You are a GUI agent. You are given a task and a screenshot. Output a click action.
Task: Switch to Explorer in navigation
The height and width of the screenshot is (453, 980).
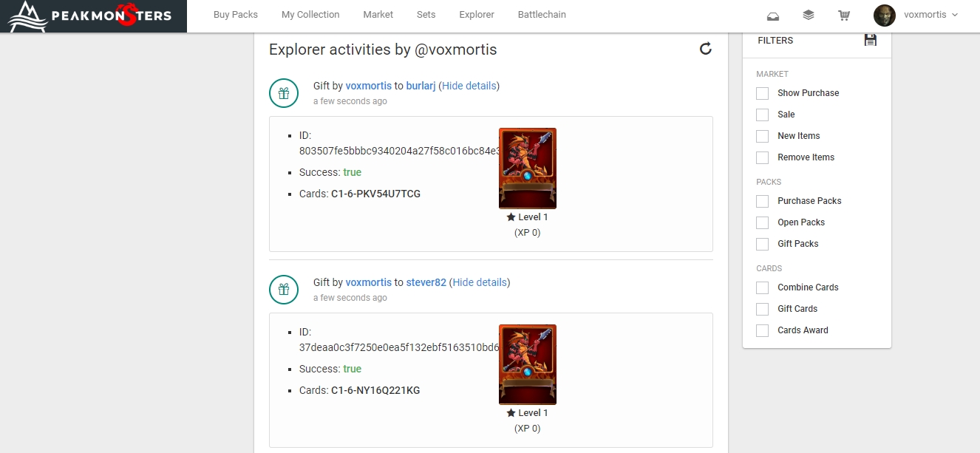(477, 15)
